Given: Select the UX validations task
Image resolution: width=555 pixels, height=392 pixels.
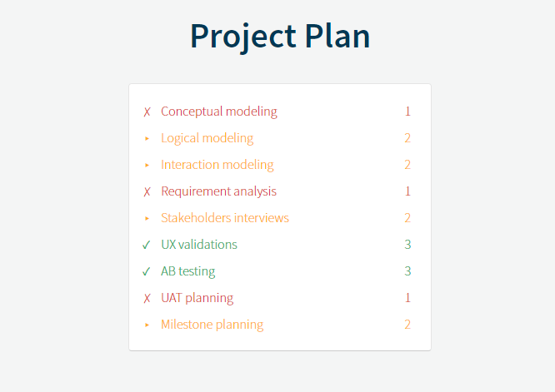Looking at the screenshot, I should pyautogui.click(x=198, y=245).
